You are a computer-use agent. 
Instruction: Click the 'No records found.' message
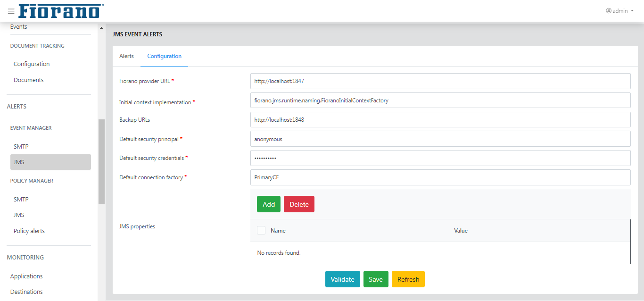pyautogui.click(x=279, y=253)
